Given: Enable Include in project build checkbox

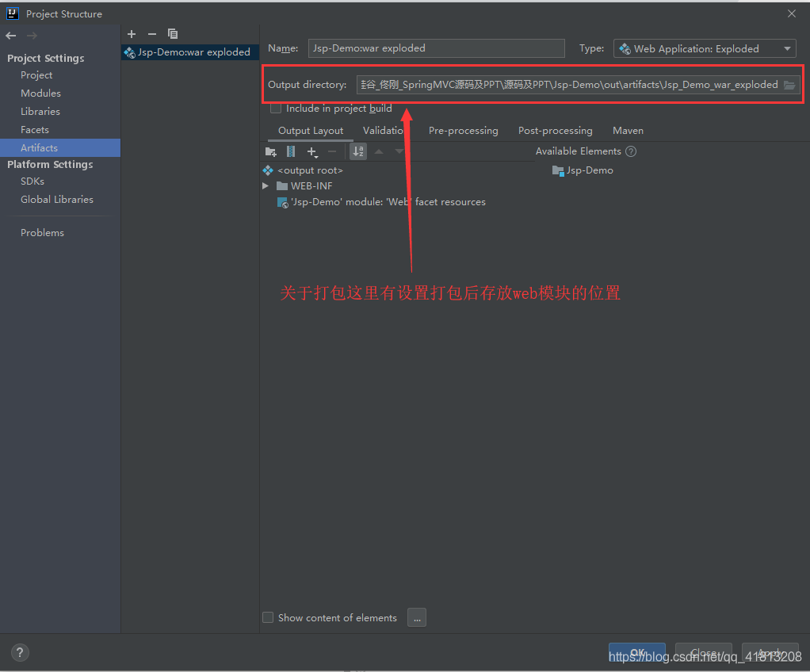Looking at the screenshot, I should pyautogui.click(x=276, y=109).
